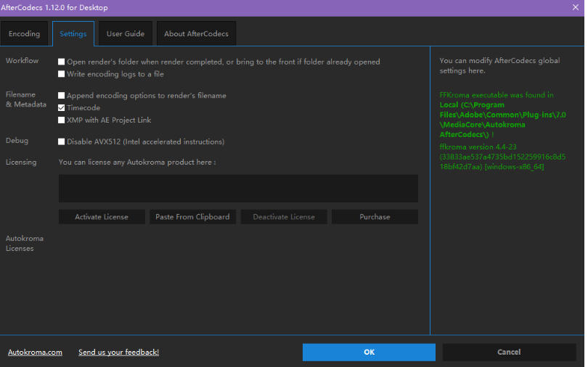
Task: Enable Append encoding options to render's filename
Action: (62, 96)
